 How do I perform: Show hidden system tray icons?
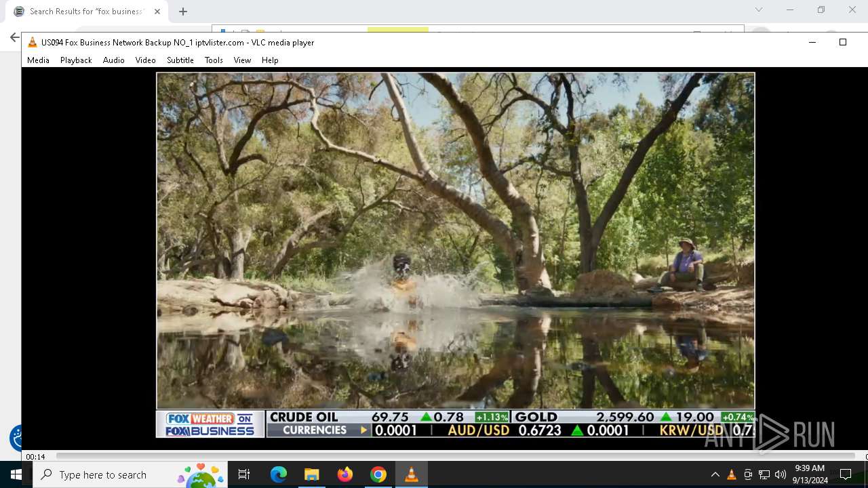(715, 474)
